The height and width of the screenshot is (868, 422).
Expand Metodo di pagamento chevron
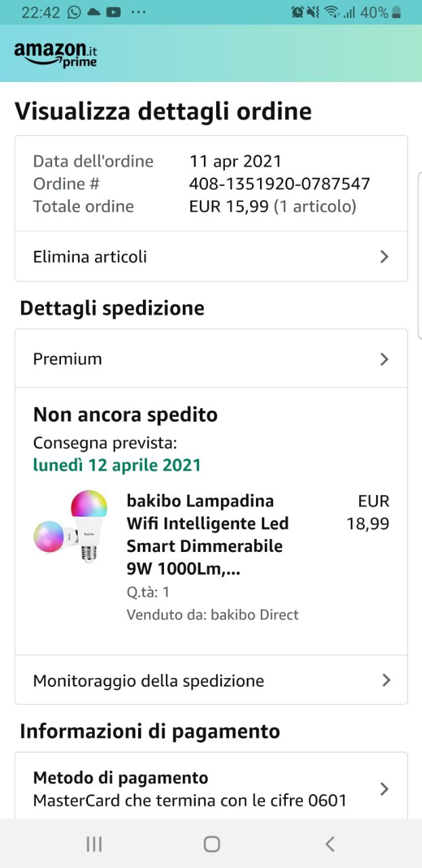tap(384, 789)
